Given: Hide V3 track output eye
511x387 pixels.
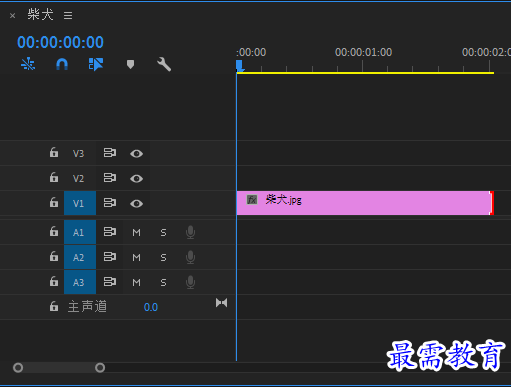Looking at the screenshot, I should [x=136, y=154].
